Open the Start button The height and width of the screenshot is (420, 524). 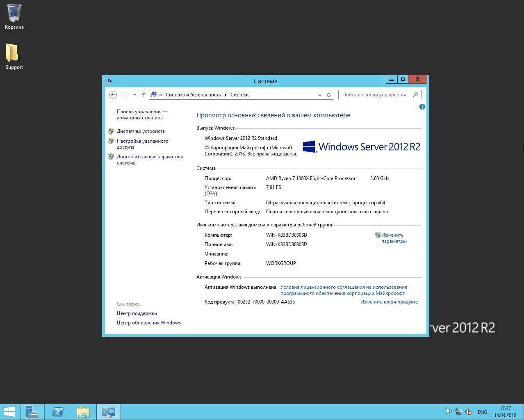pos(9,412)
